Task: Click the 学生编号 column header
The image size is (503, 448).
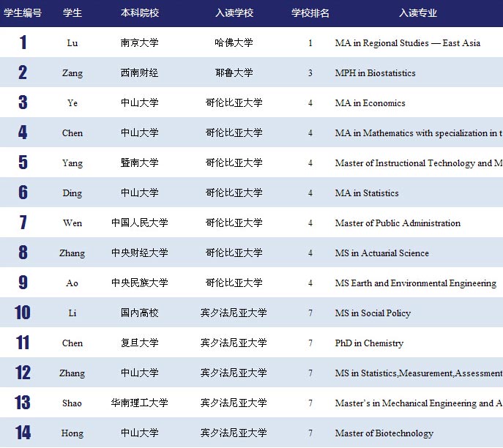Action: 23,13
